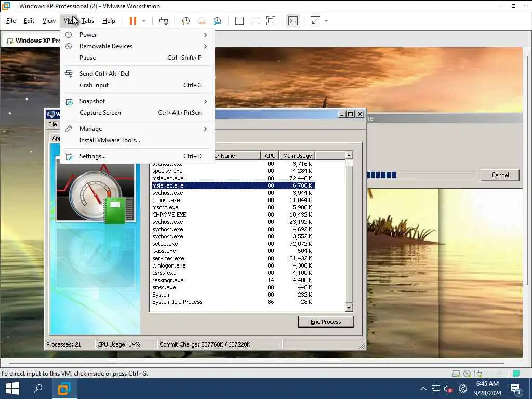Expand the Snapshot submenu
Image resolution: width=532 pixels, height=399 pixels.
[x=137, y=101]
